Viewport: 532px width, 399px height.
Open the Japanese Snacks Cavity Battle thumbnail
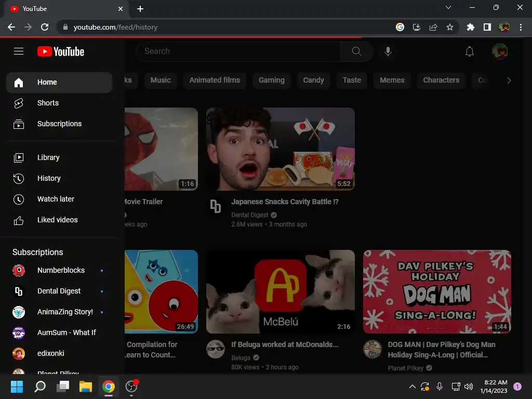(x=281, y=149)
